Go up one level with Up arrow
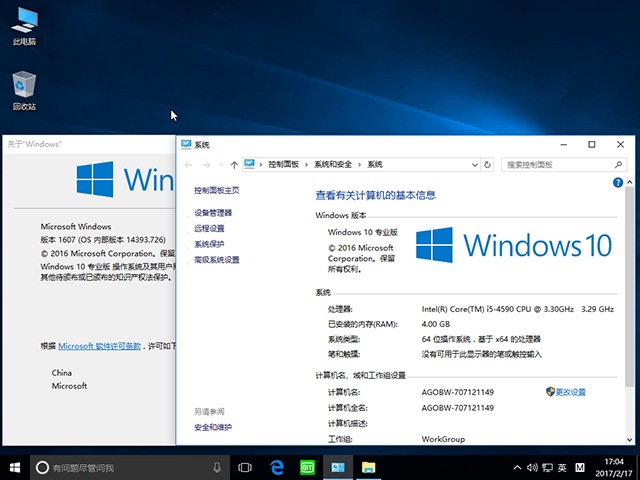 234,165
